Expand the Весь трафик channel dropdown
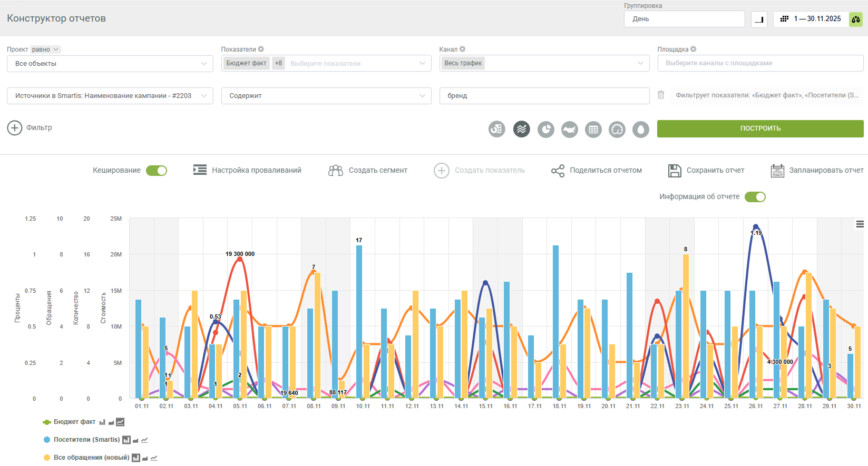The width and height of the screenshot is (868, 466). (x=544, y=63)
